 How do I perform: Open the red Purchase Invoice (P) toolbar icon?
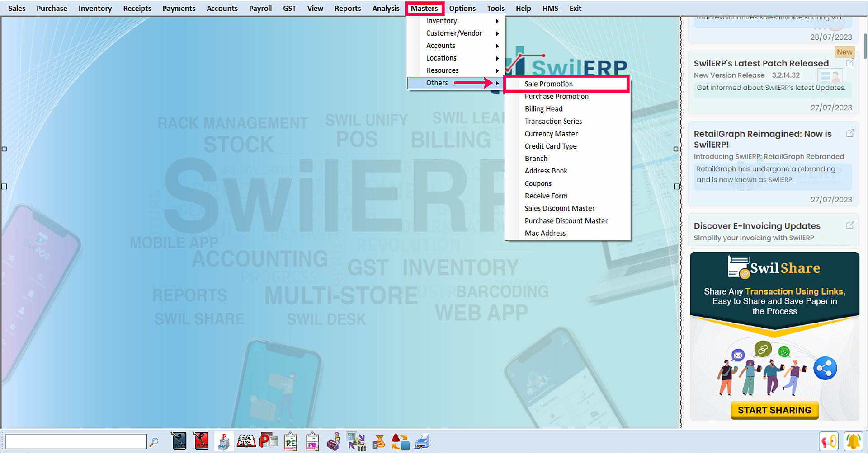point(201,441)
